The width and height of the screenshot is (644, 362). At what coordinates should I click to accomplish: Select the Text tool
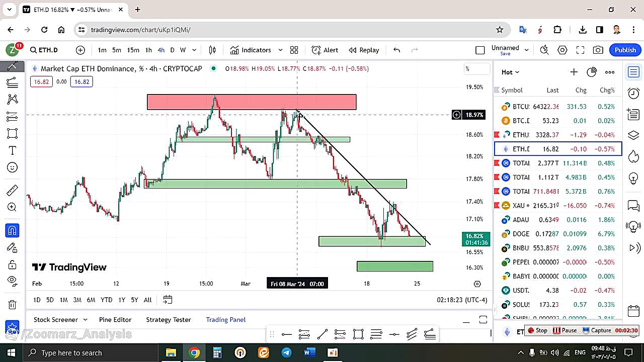(13, 151)
